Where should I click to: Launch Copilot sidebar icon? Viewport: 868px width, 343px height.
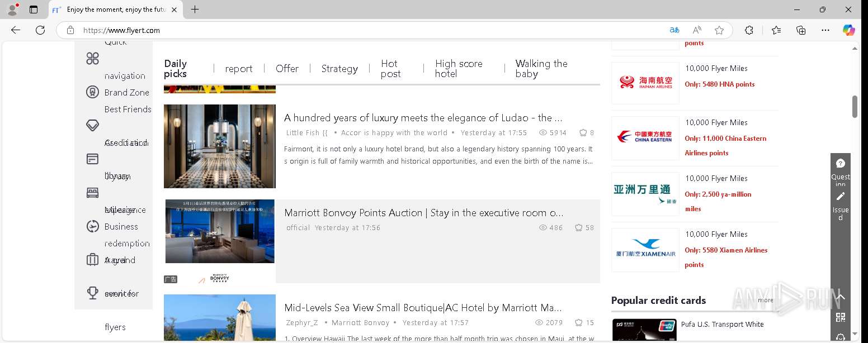pos(849,30)
